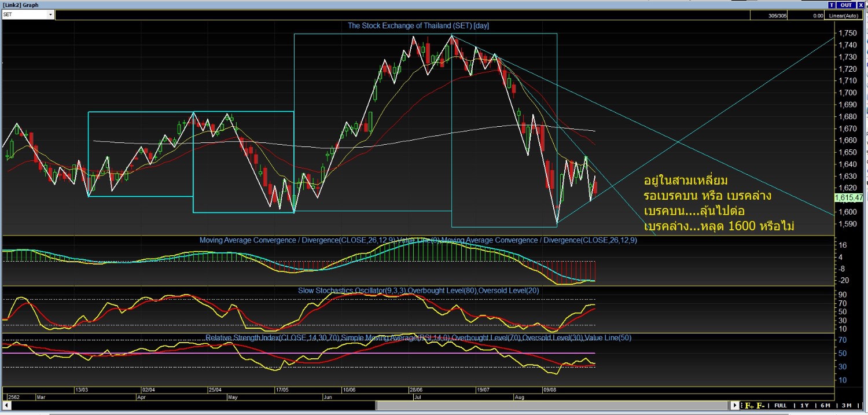Click the Thai triangle annotation text

[718, 203]
